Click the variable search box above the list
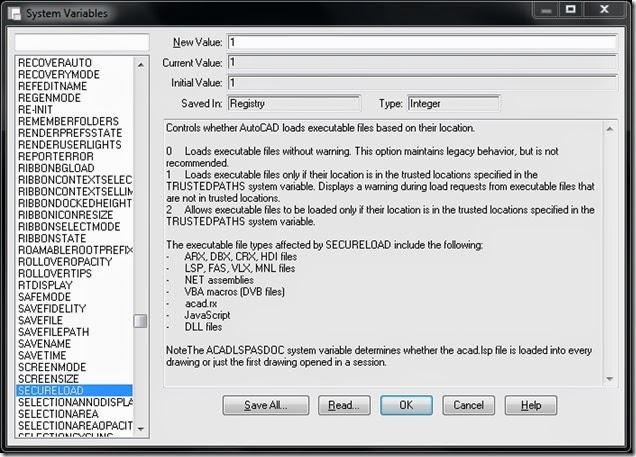Image resolution: width=636 pixels, height=457 pixels. (82, 42)
